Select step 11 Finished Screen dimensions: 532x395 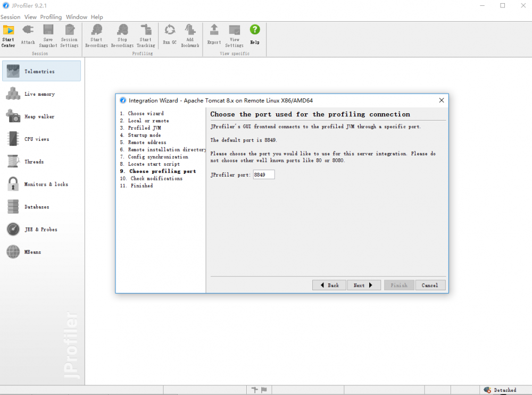pyautogui.click(x=136, y=186)
